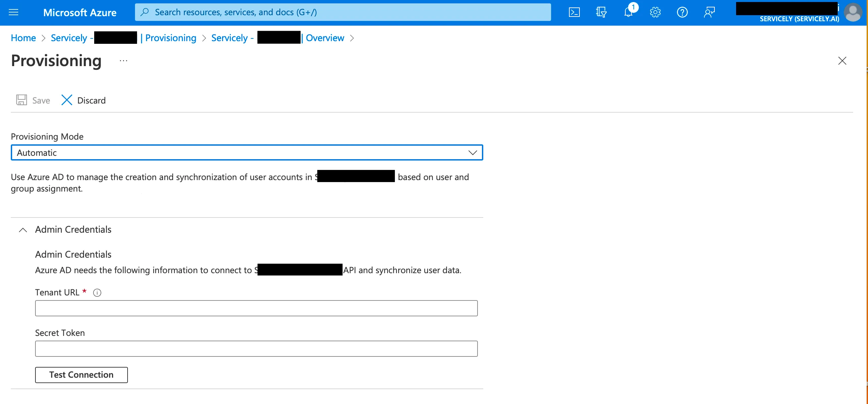
Task: Discard the provisioning changes
Action: (x=84, y=100)
